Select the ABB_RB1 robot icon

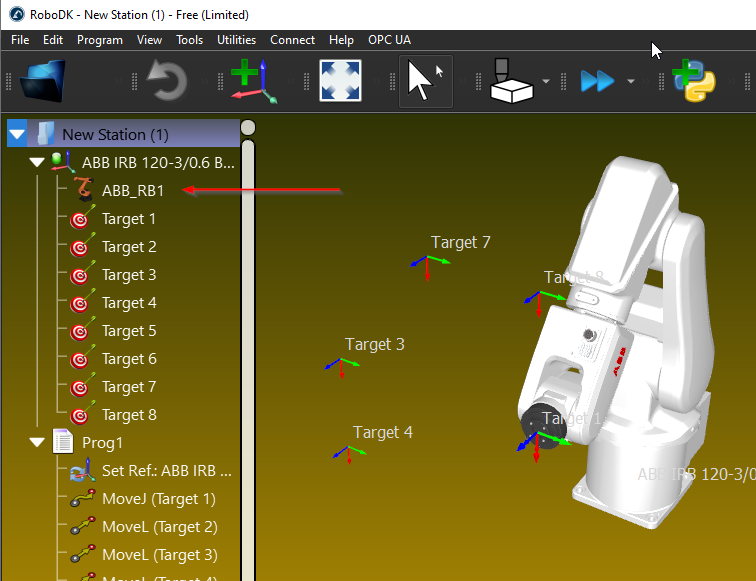tap(83, 189)
